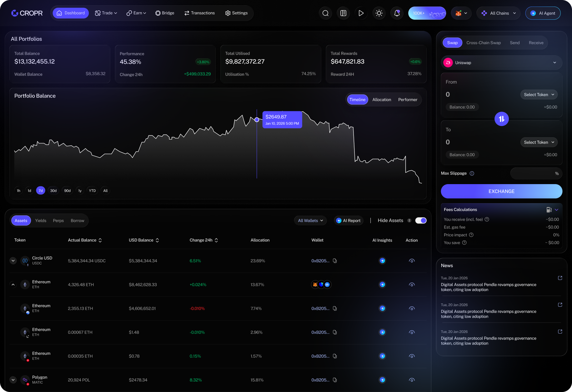This screenshot has width=572, height=392.
Task: Toggle light theme with the sun icon
Action: pos(379,13)
